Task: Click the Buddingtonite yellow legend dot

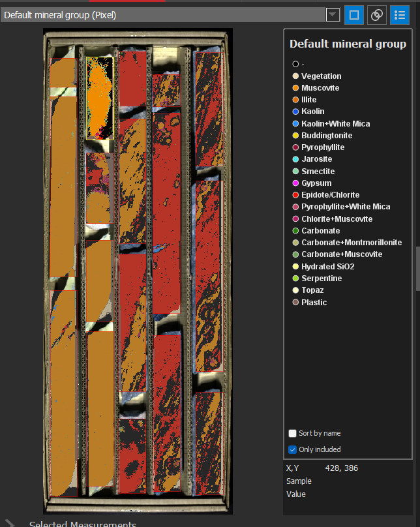Action: pos(295,136)
